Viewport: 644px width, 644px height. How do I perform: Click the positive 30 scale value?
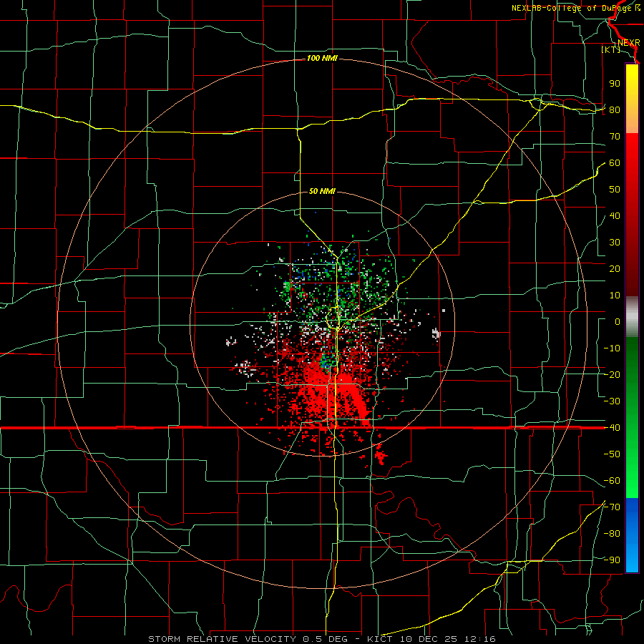tap(615, 243)
